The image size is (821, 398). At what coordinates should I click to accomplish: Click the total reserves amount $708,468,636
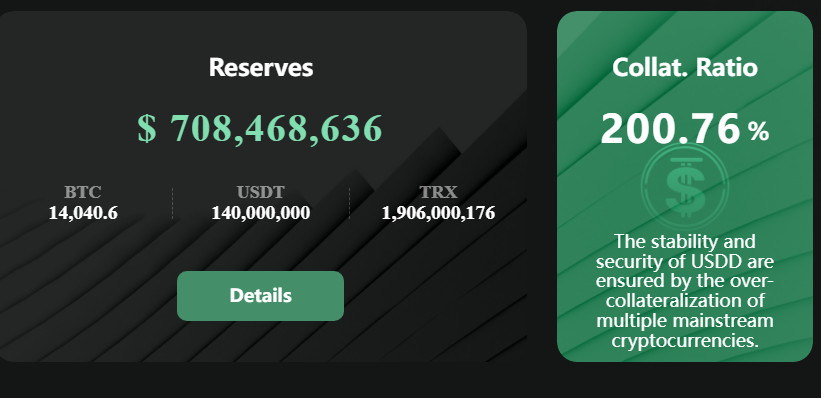click(x=260, y=128)
